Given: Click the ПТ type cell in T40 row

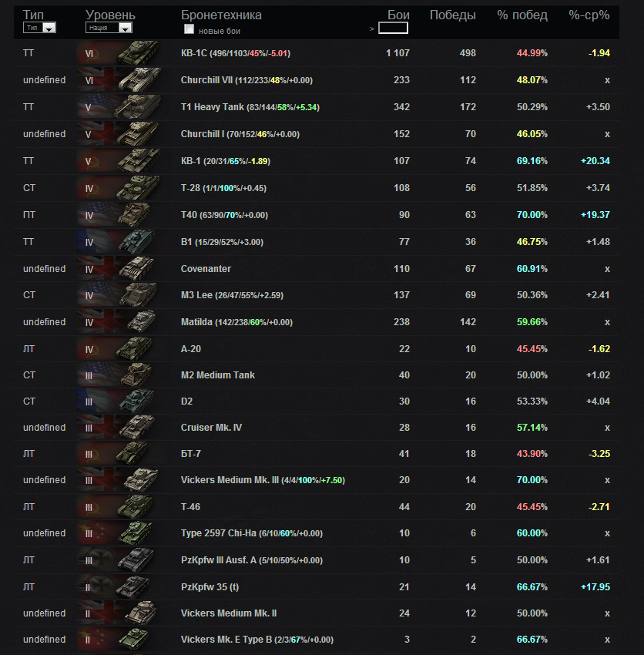Looking at the screenshot, I should [x=29, y=215].
